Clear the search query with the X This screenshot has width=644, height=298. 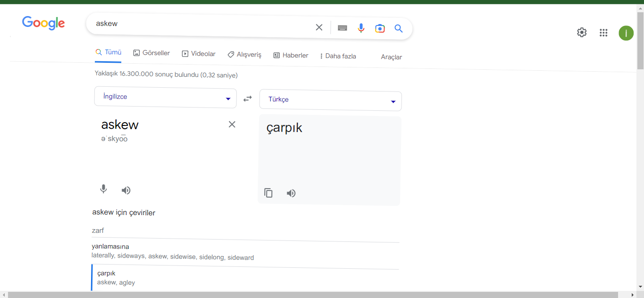[319, 27]
